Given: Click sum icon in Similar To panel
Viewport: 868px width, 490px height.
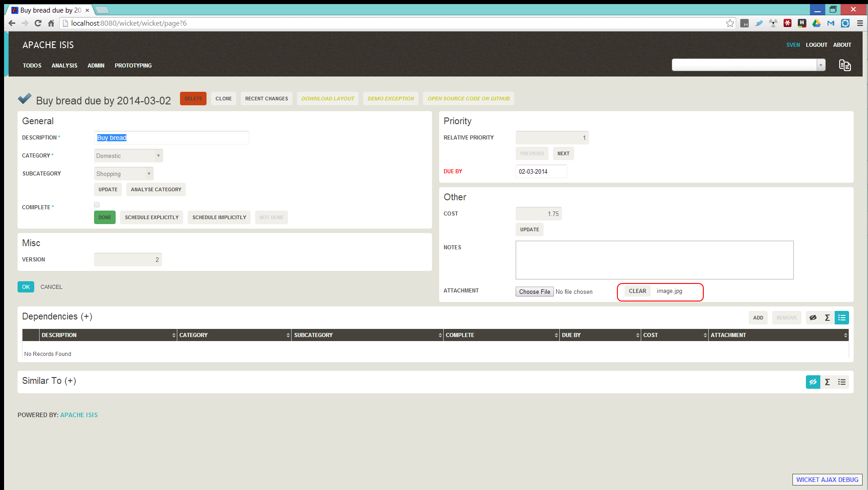Looking at the screenshot, I should (827, 382).
